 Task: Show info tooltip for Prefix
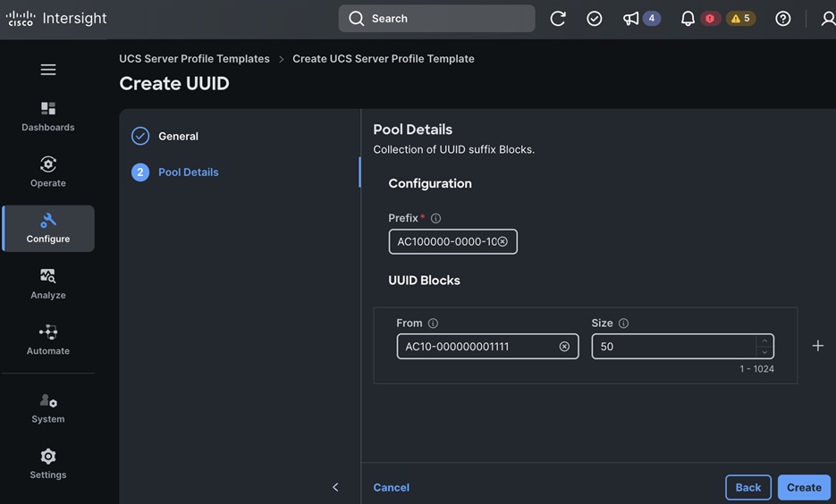[x=435, y=218]
